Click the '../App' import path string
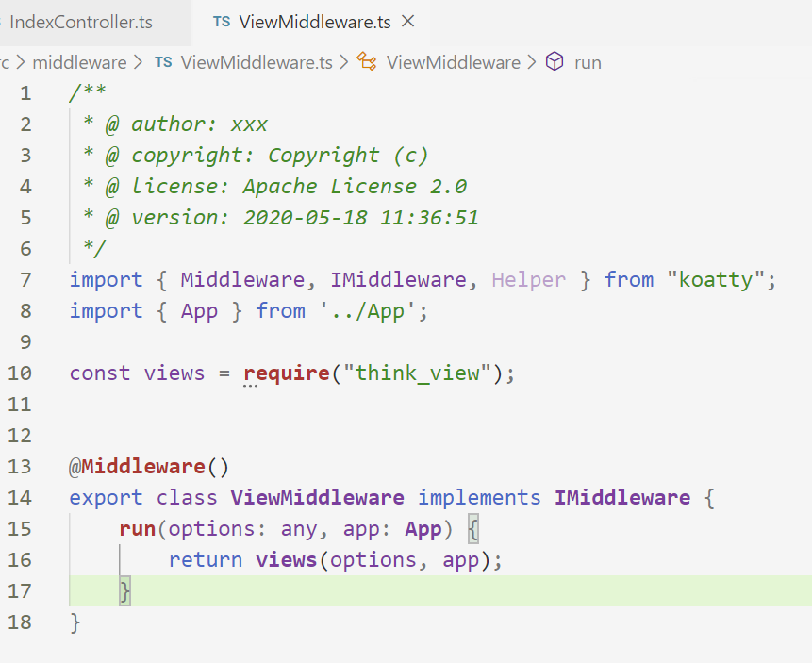 coord(368,311)
